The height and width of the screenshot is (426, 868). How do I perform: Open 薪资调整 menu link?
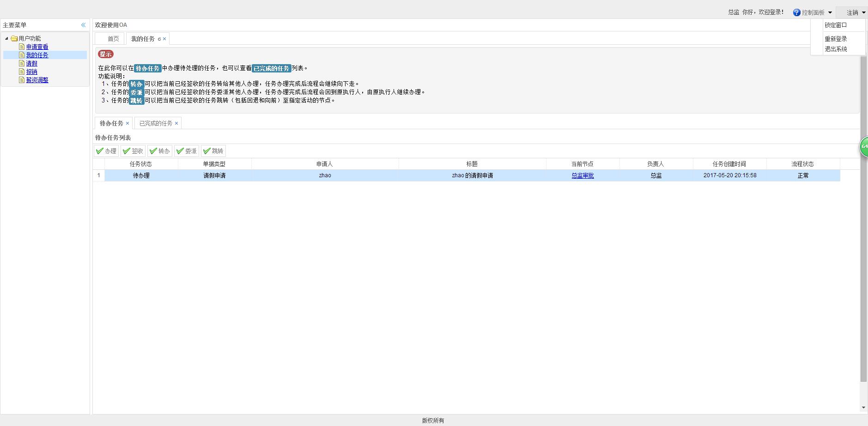[37, 80]
